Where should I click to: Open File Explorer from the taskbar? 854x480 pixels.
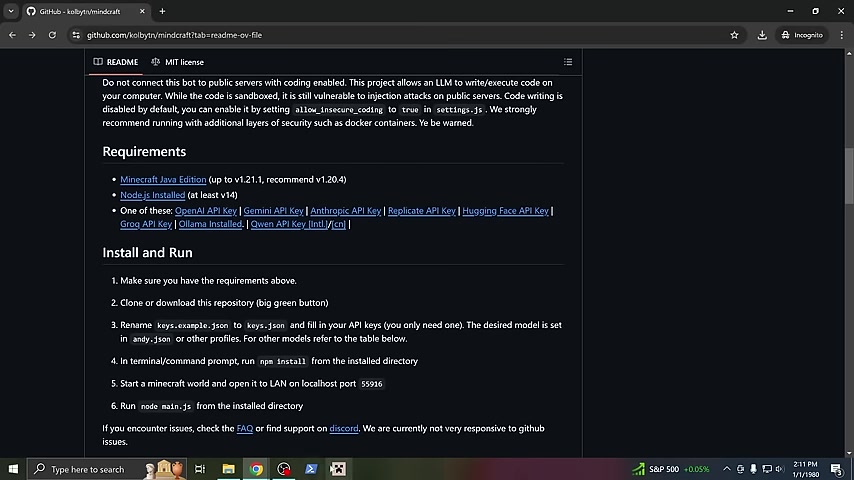[x=228, y=469]
